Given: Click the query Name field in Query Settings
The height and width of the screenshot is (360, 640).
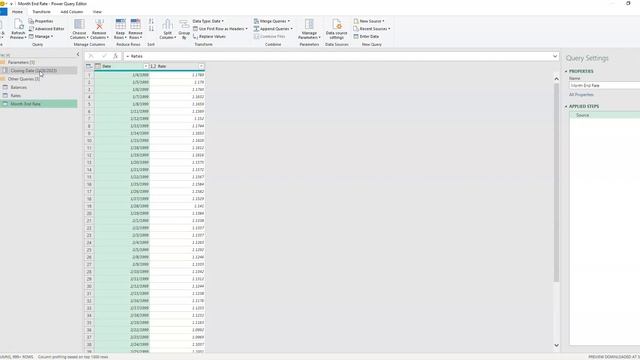Looking at the screenshot, I should (604, 85).
